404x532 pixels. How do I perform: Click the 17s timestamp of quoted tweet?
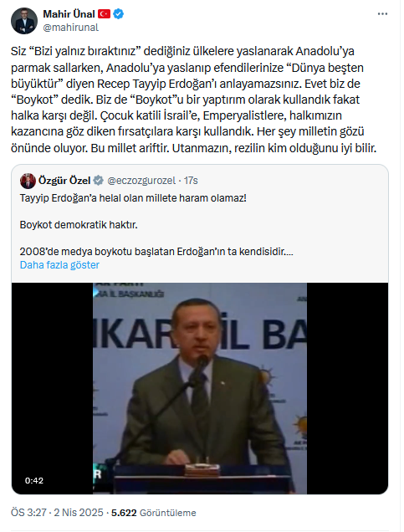click(x=191, y=181)
